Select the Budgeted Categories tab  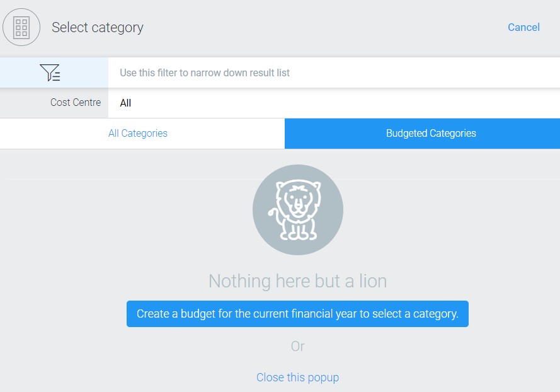pyautogui.click(x=431, y=134)
